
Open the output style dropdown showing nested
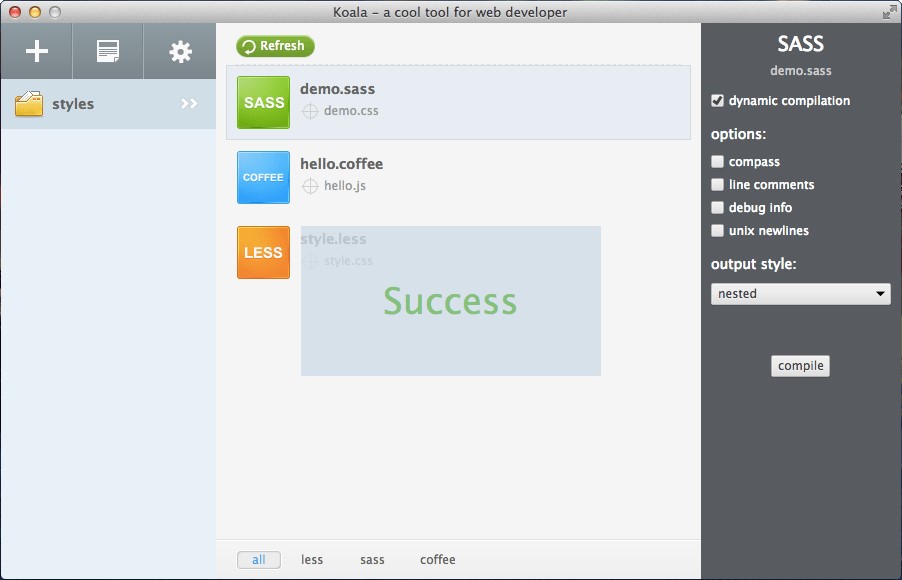point(801,293)
